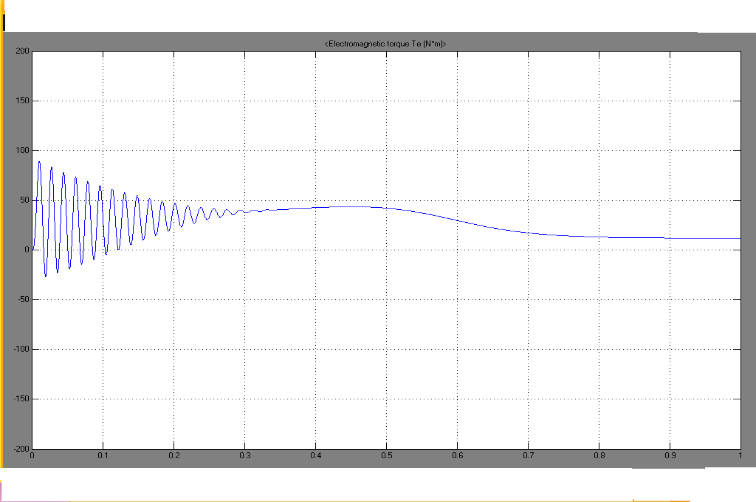Click the 200 label on the y-axis
Screen dimensions: 756x502
[x=24, y=50]
